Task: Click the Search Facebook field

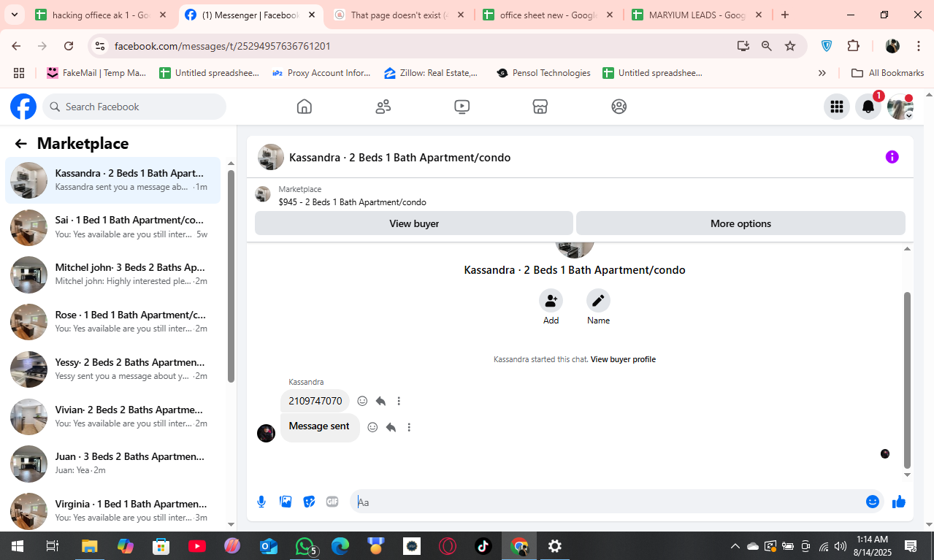Action: pos(134,107)
